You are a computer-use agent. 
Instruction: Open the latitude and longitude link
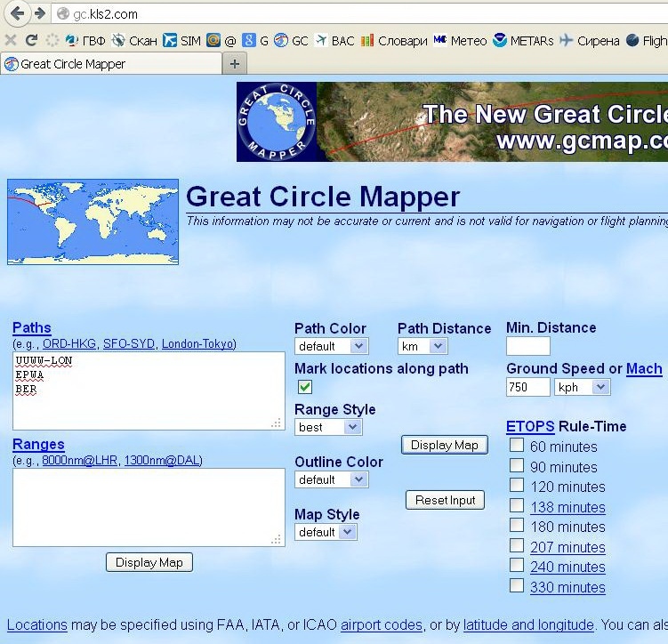coord(528,624)
